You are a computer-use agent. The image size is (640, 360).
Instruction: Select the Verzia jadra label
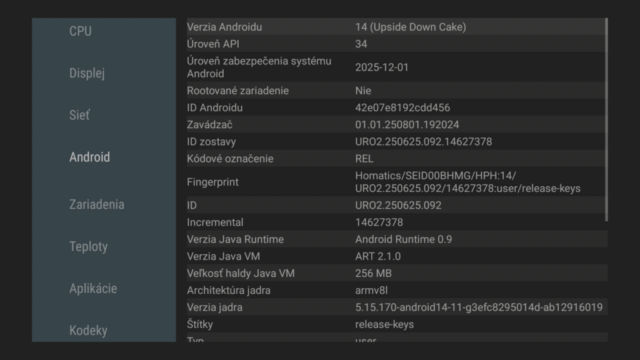pos(215,307)
